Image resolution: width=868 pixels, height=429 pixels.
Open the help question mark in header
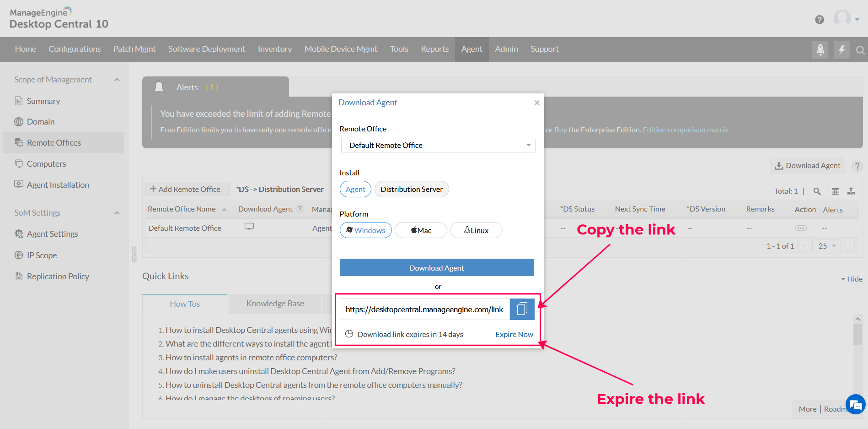(820, 19)
